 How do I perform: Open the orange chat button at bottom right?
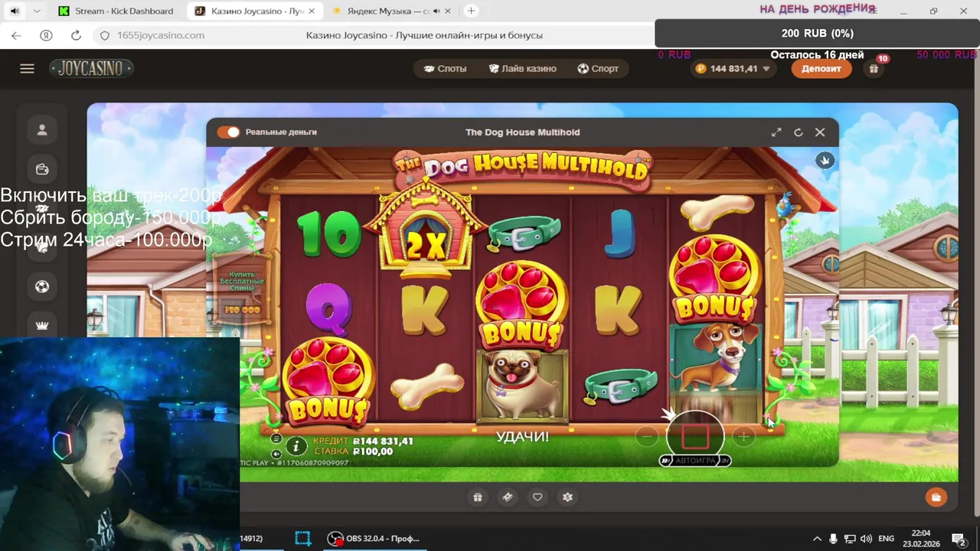936,497
